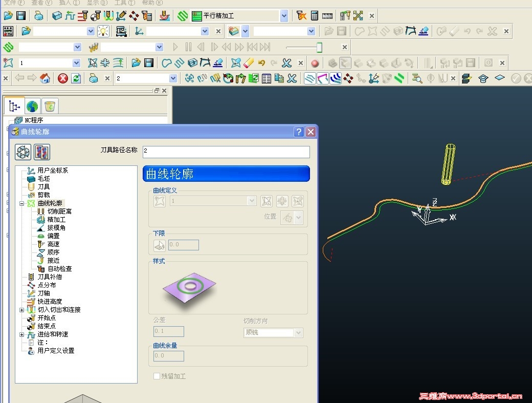Click the print icon in the main toolbar
Image resolution: width=532 pixels, height=403 pixels.
coord(39,15)
